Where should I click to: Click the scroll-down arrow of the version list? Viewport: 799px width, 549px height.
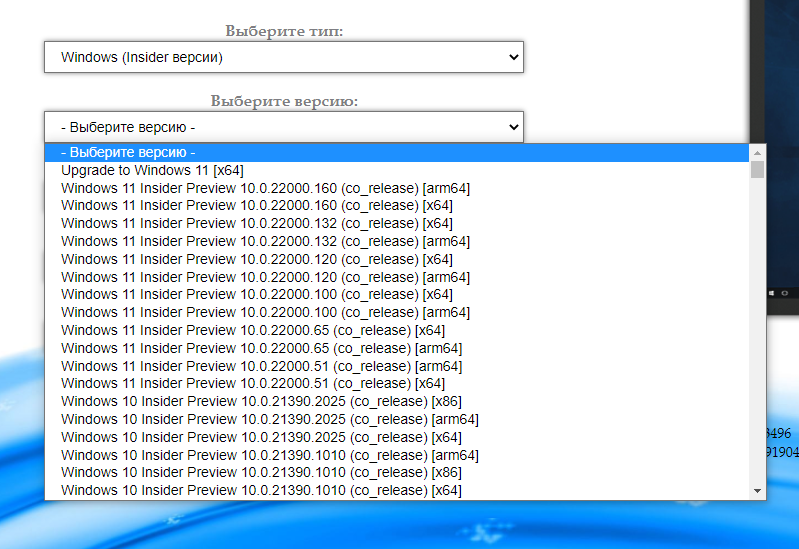coord(757,491)
